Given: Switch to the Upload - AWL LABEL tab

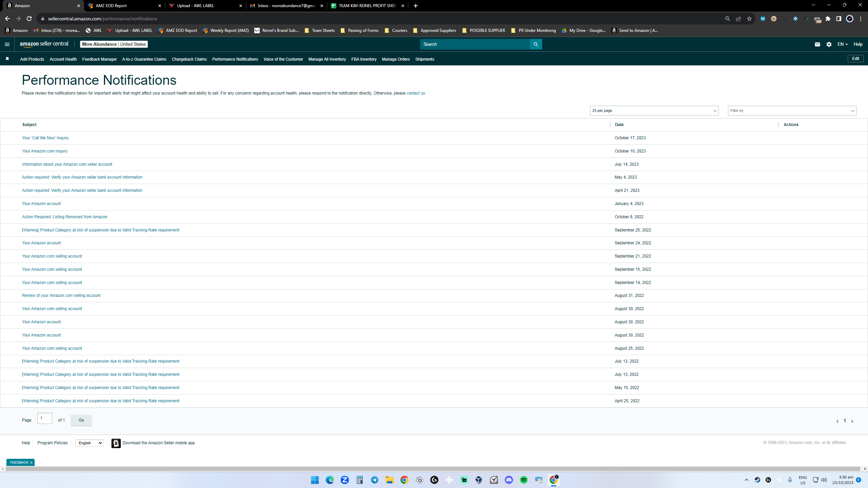Looking at the screenshot, I should [x=205, y=6].
